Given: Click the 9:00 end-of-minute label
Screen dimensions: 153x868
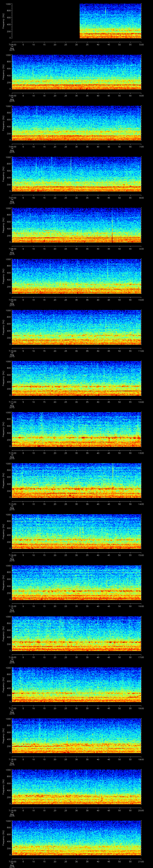Looking at the screenshot, I should coord(141,249).
